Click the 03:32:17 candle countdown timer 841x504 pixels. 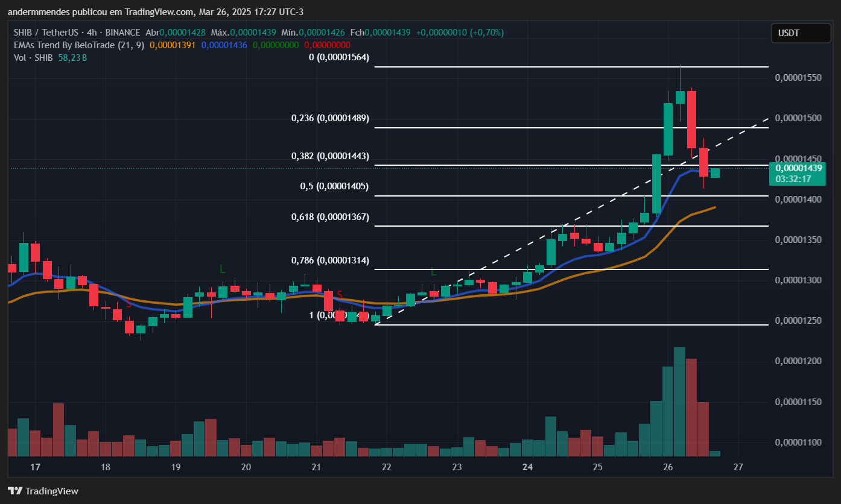(x=793, y=178)
